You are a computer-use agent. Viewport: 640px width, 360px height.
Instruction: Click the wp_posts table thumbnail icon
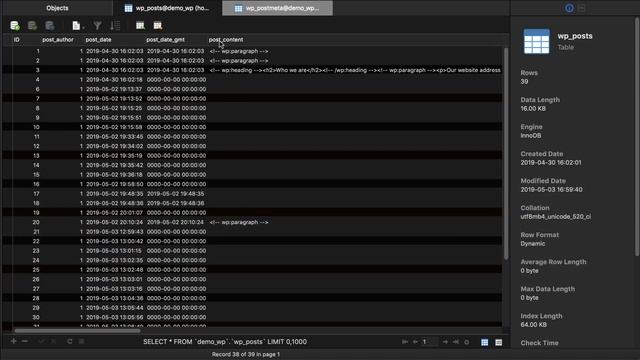(536, 41)
